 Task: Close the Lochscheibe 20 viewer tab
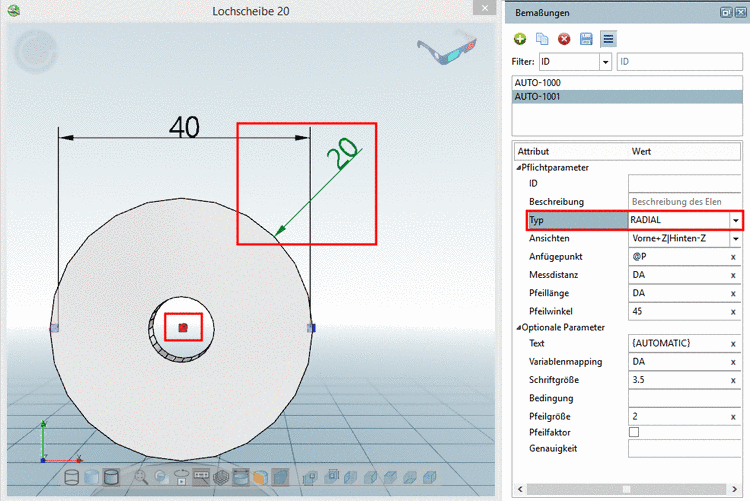485,8
